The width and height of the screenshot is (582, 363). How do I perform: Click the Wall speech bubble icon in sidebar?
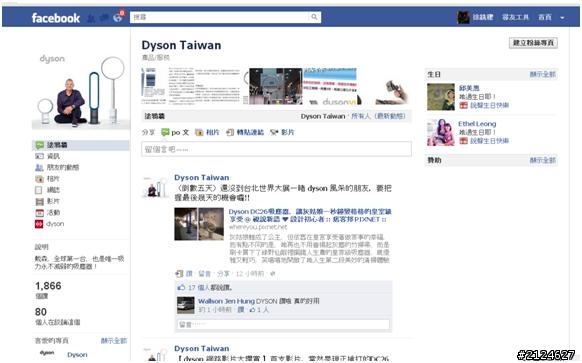39,145
